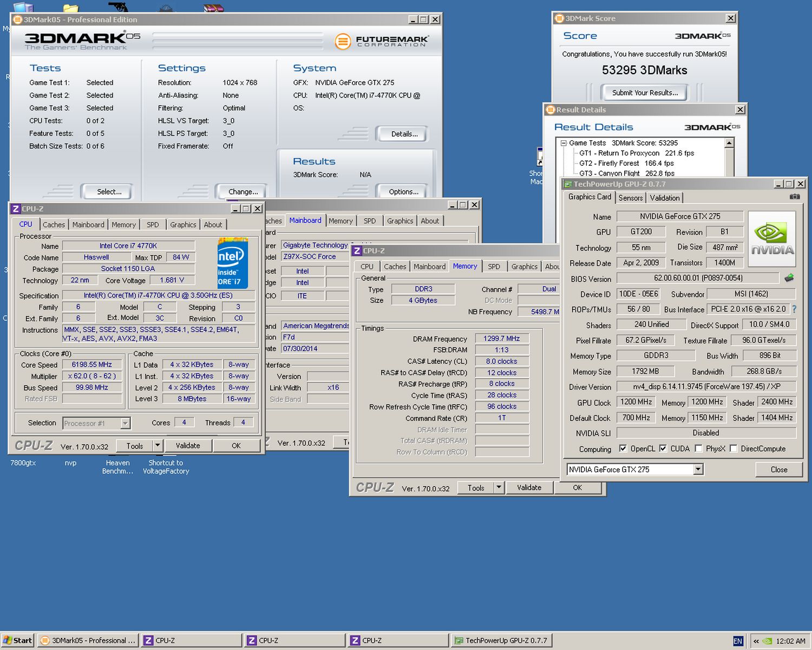Expand hidden tray icons chevron
The height and width of the screenshot is (650, 812).
coord(756,641)
